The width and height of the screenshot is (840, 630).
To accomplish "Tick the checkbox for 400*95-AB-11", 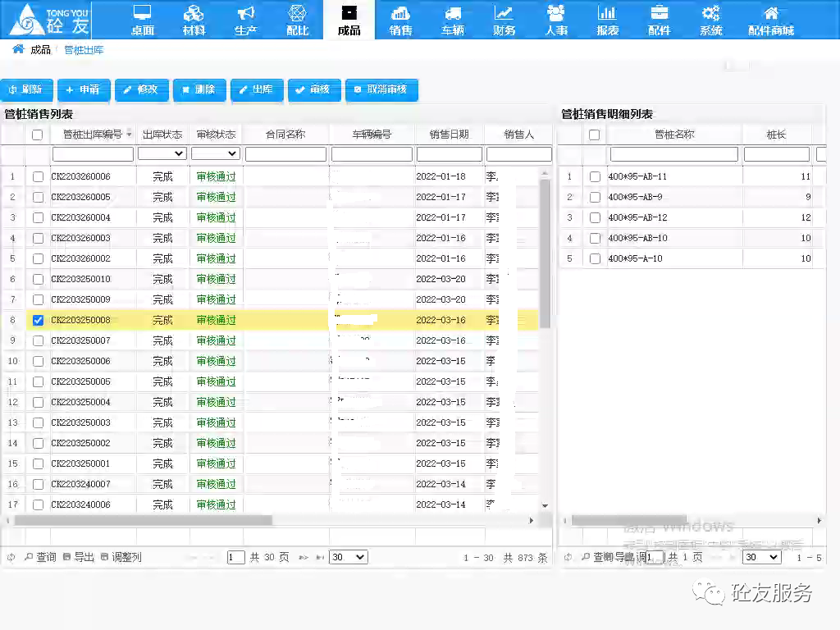I will (x=595, y=177).
